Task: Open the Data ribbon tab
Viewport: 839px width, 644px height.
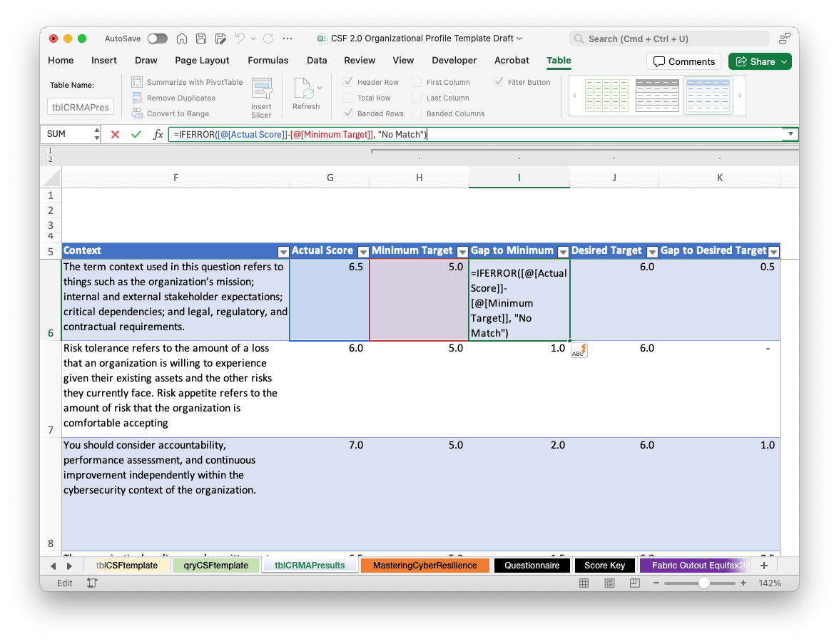Action: click(317, 61)
